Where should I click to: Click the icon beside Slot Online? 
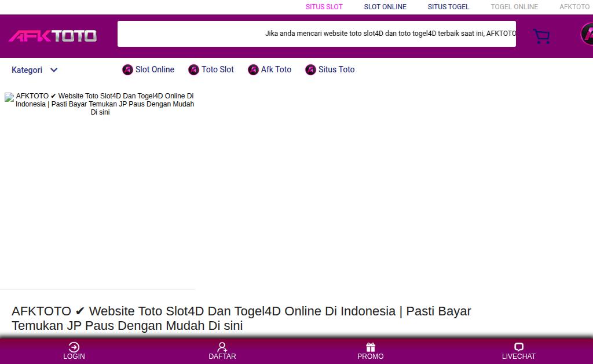(x=127, y=69)
